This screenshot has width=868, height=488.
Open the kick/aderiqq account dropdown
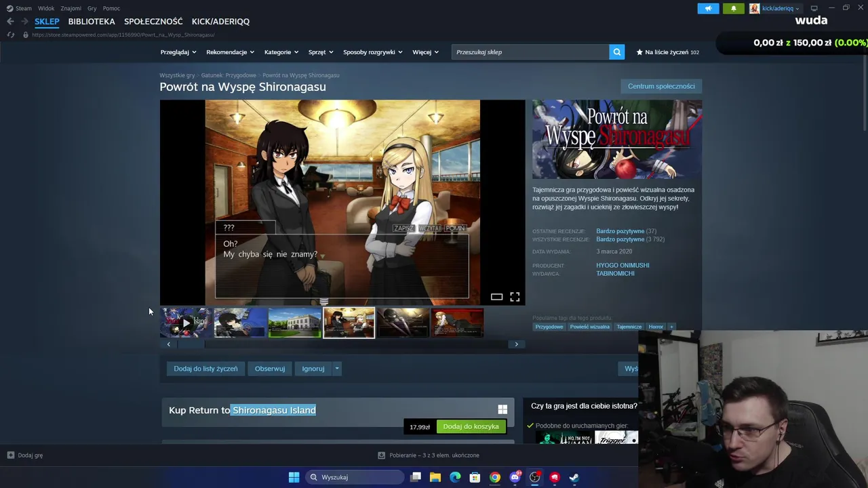(781, 8)
